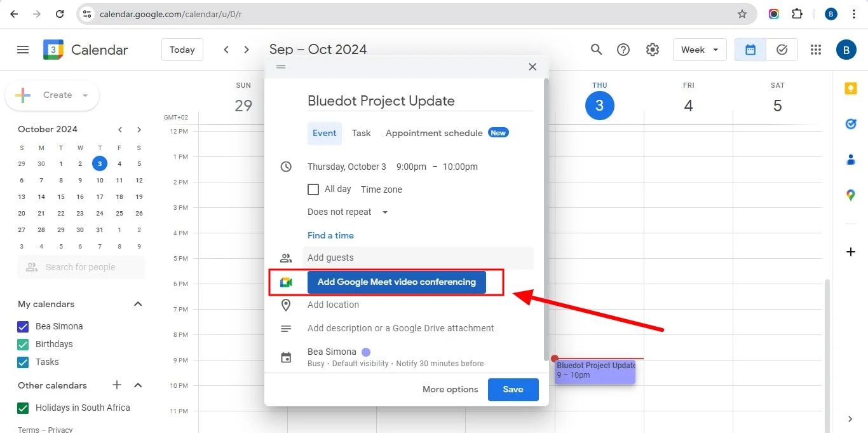Click the browser back arrow
This screenshot has height=433, width=868.
[x=14, y=14]
